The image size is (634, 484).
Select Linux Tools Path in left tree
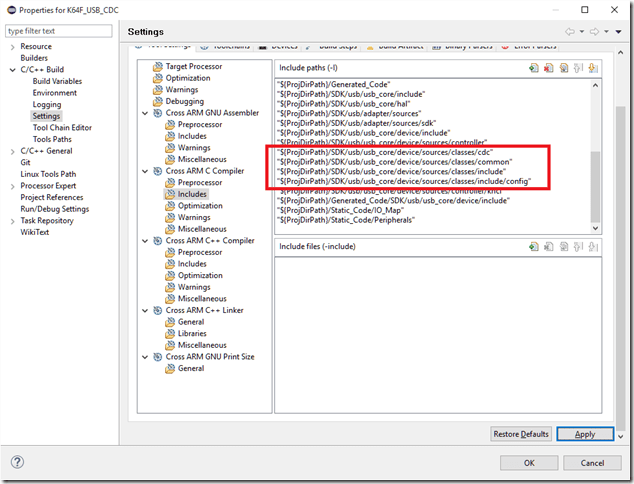tap(48, 174)
